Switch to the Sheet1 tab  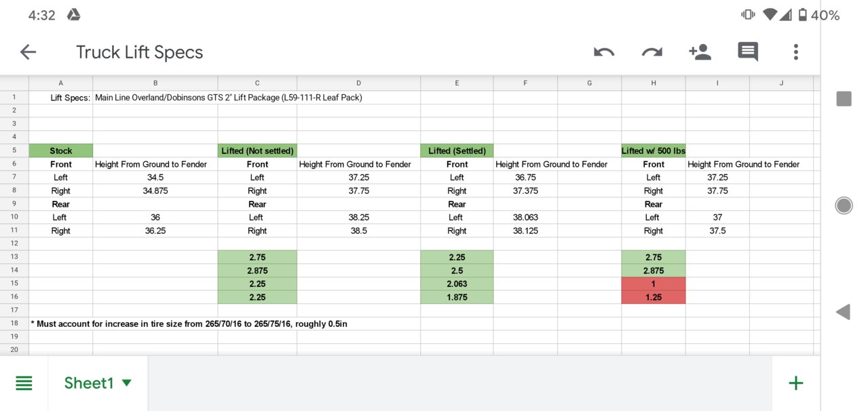(x=89, y=383)
